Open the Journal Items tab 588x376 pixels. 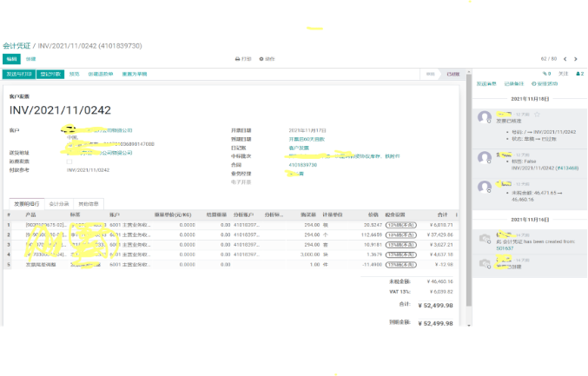coord(59,204)
